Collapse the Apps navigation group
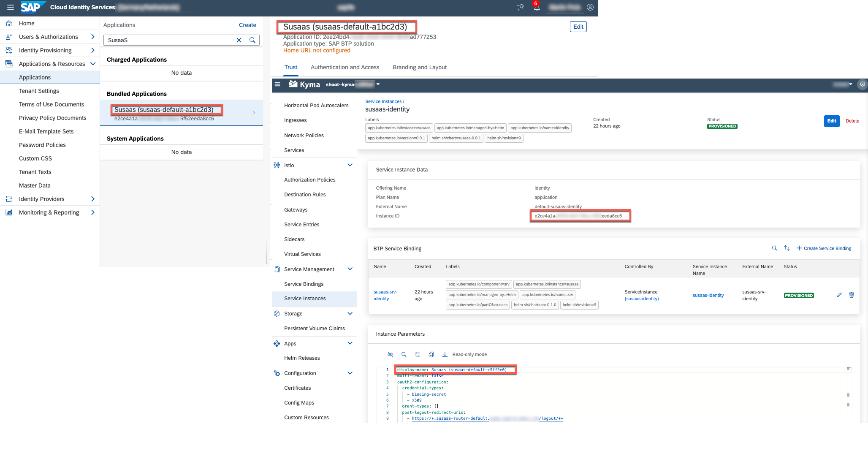This screenshot has width=868, height=451. (350, 343)
